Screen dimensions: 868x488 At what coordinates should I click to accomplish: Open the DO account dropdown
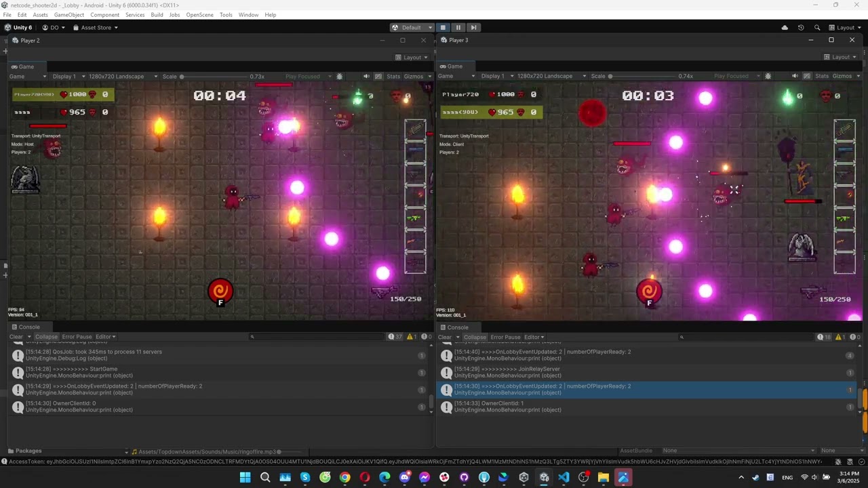tap(54, 28)
